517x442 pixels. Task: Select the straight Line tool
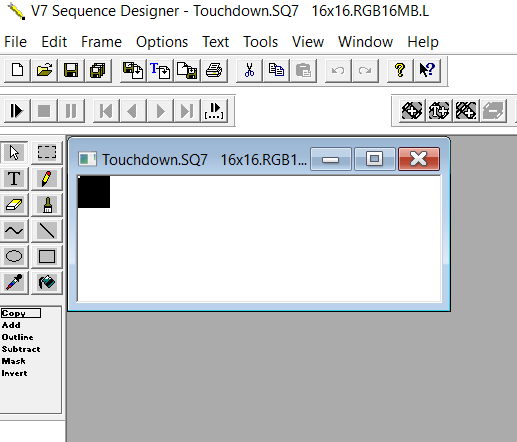(47, 231)
